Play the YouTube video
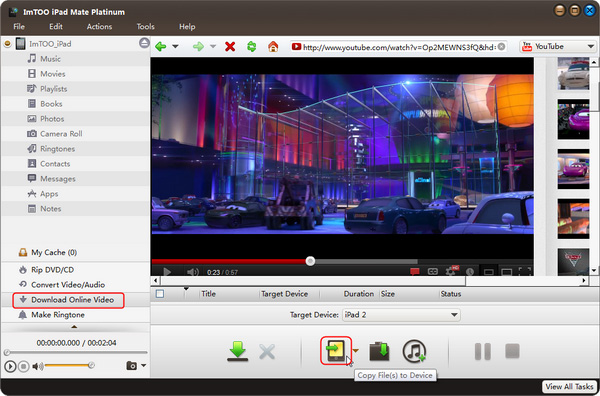This screenshot has width=600, height=396. pyautogui.click(x=167, y=272)
